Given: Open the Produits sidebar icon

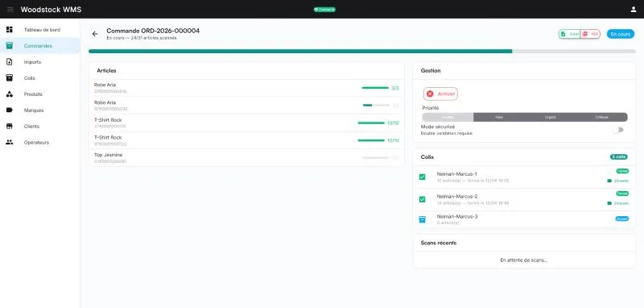Looking at the screenshot, I should click(10, 94).
